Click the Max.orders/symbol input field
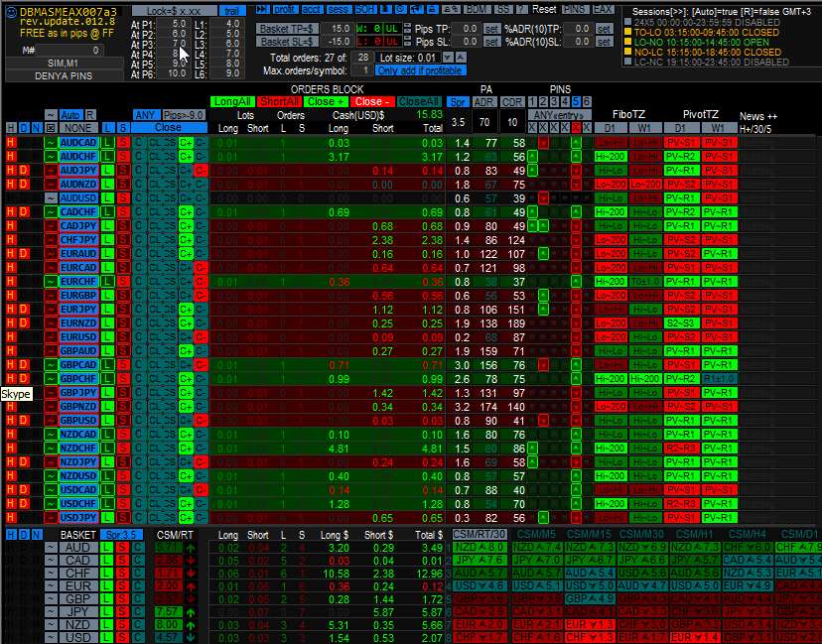Image resolution: width=822 pixels, height=644 pixels. coord(362,70)
